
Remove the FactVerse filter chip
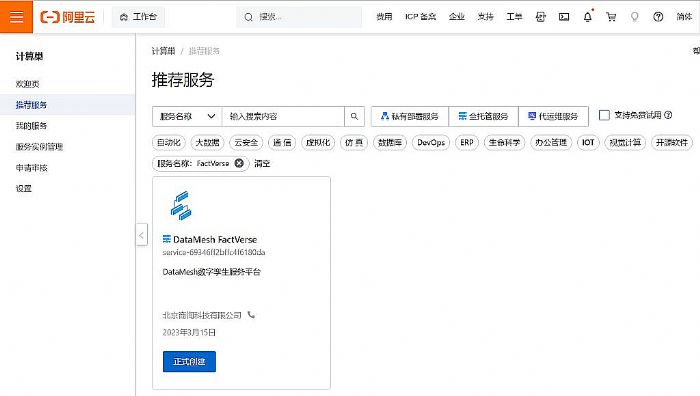pos(239,163)
